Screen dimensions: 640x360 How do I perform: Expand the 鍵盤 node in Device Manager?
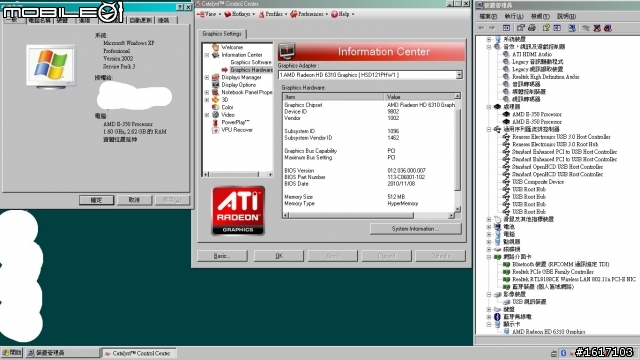[x=489, y=309]
